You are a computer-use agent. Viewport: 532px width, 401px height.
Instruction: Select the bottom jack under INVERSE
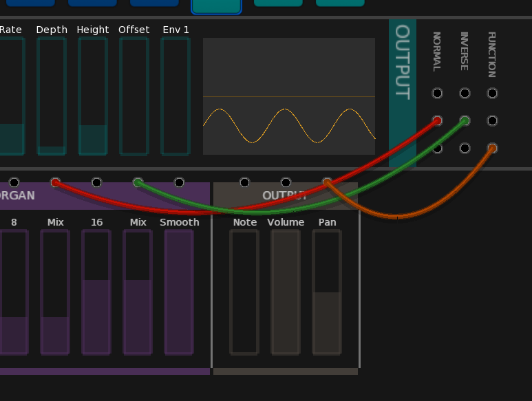tap(465, 148)
